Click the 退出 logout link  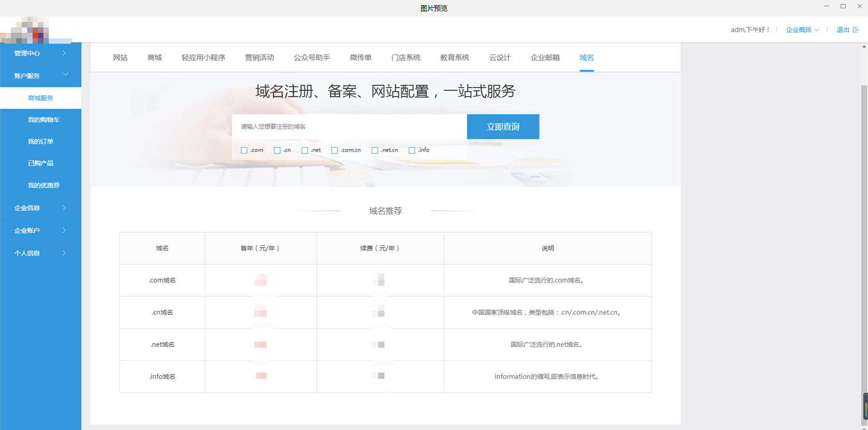[x=843, y=30]
